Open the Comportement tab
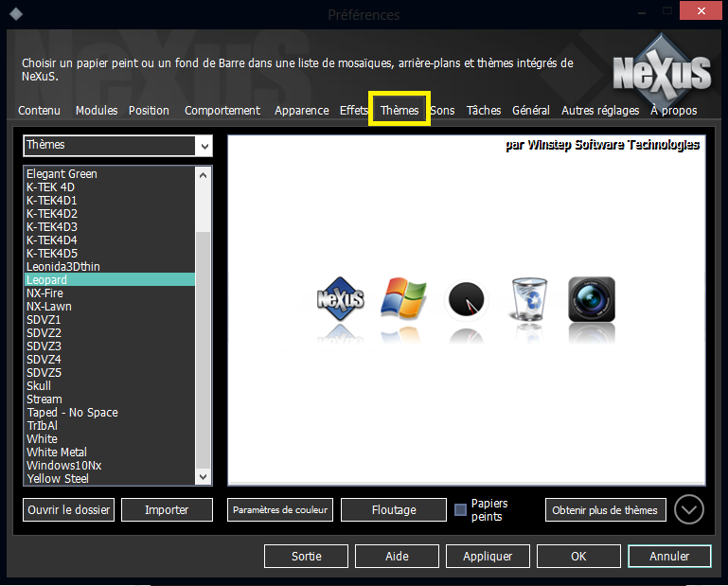This screenshot has height=586, width=728. click(x=222, y=111)
